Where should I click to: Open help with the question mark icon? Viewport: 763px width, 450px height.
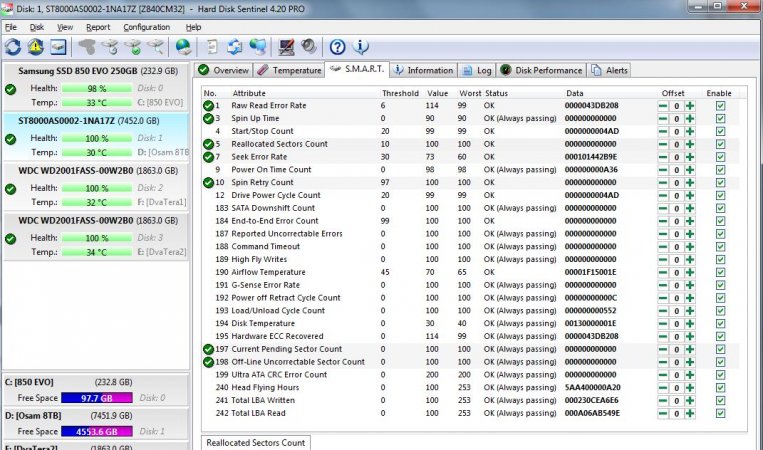(337, 47)
